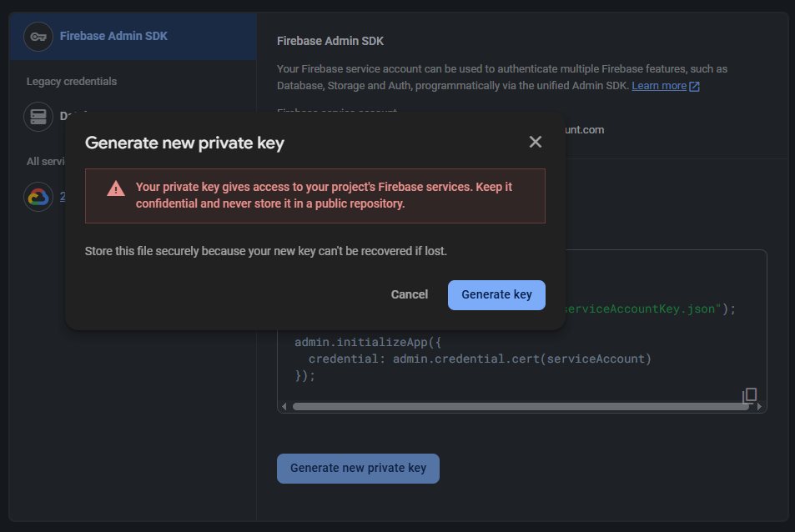Screen dimensions: 795x532
Task: Click the background Generate new private key button
Action: (358, 468)
